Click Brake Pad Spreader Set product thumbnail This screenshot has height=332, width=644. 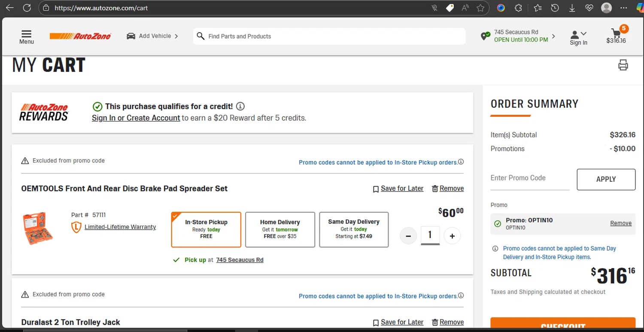pos(38,228)
